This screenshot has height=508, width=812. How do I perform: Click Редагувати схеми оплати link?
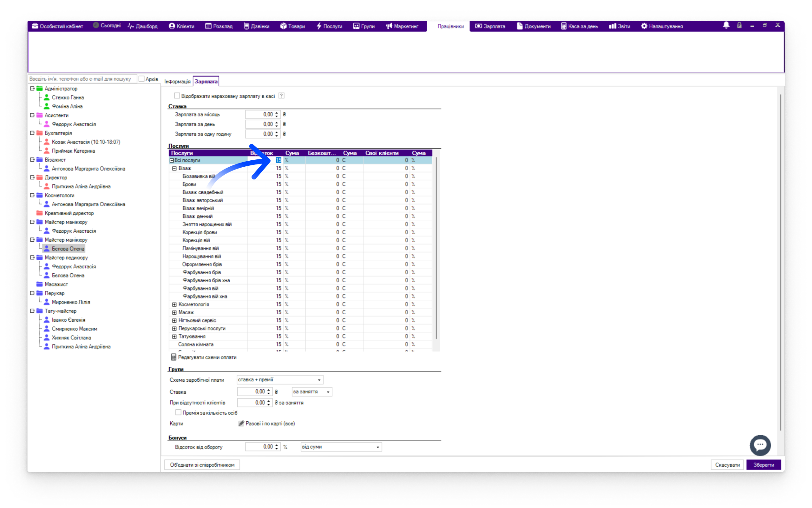pyautogui.click(x=207, y=357)
